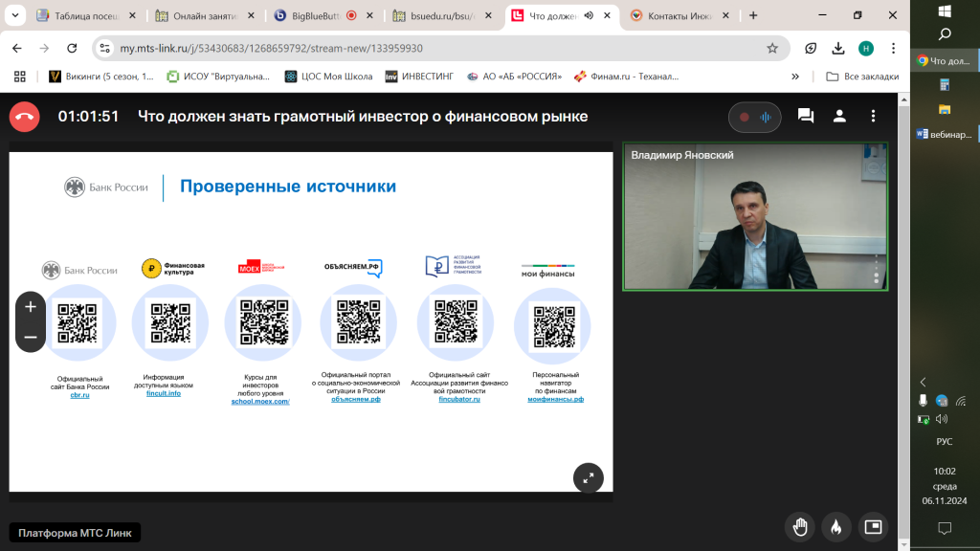Raise hand in the webinar
The width and height of the screenshot is (980, 551).
point(800,527)
